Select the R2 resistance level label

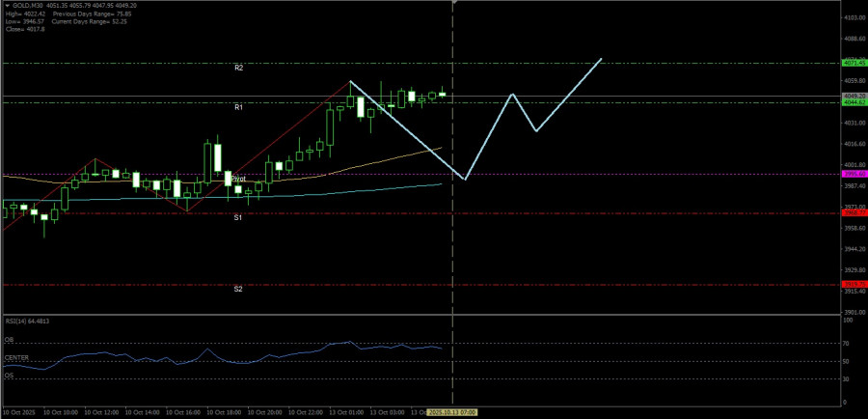click(x=238, y=69)
